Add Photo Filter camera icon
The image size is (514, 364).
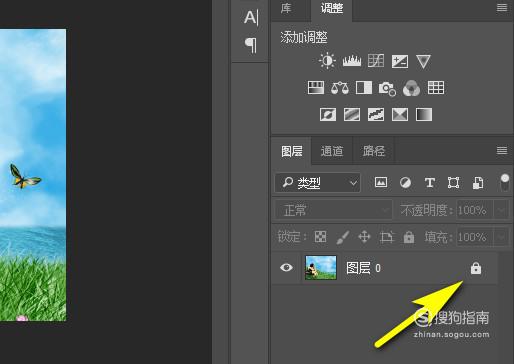coord(387,88)
